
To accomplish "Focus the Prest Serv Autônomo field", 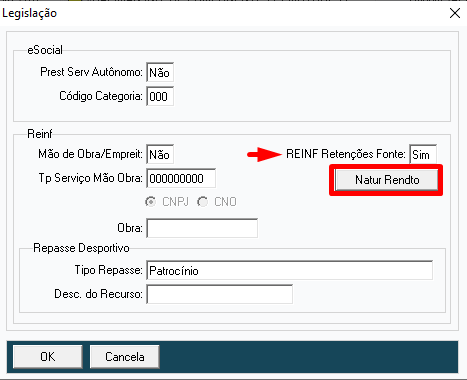I will [x=160, y=72].
